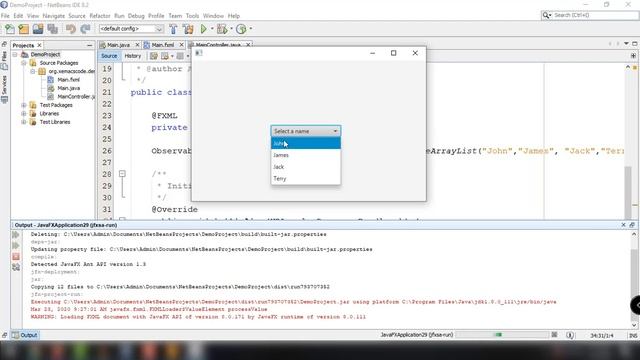Open the Edit menu
640x360 pixels.
(x=18, y=16)
